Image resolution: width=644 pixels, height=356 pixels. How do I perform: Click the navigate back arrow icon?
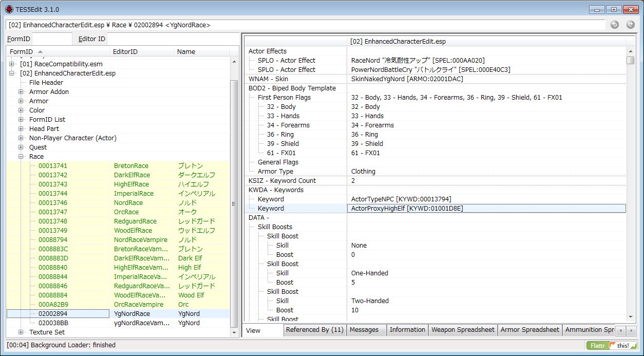[614, 25]
